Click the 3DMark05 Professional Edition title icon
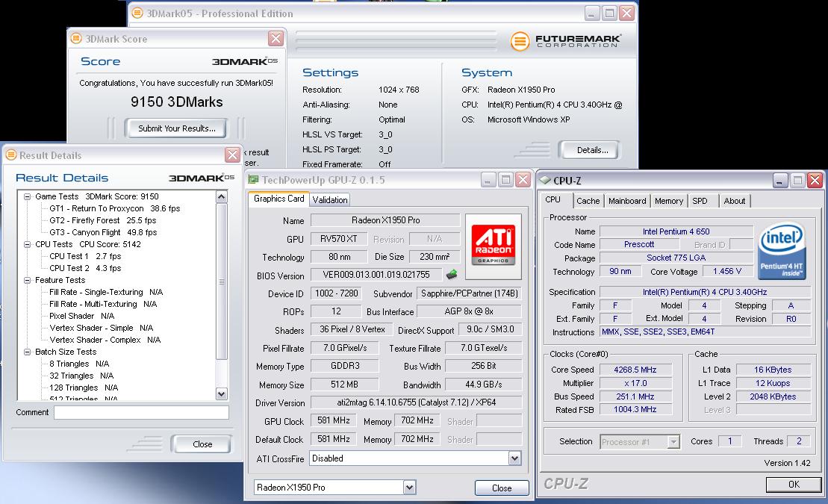 (x=137, y=13)
